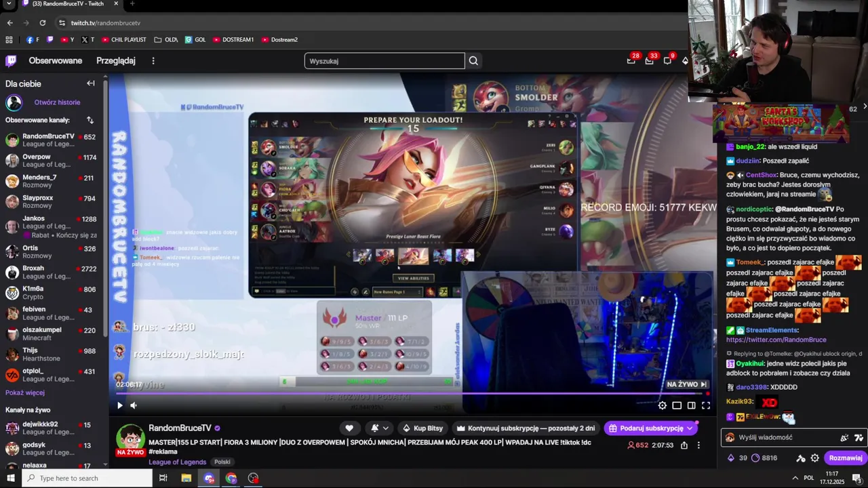This screenshot has height=488, width=868.
Task: Click Otwórz historie link
Action: pos(57,102)
